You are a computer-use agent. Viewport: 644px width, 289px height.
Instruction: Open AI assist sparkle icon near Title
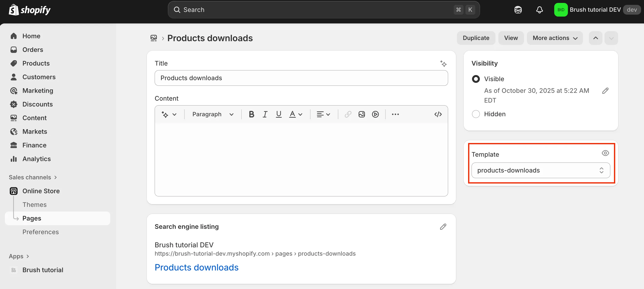click(443, 64)
